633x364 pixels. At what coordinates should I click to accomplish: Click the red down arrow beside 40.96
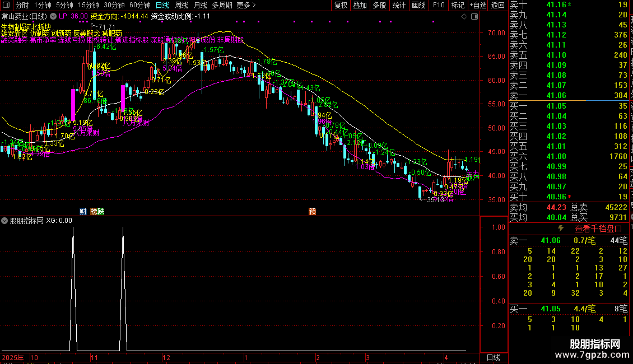click(x=570, y=197)
